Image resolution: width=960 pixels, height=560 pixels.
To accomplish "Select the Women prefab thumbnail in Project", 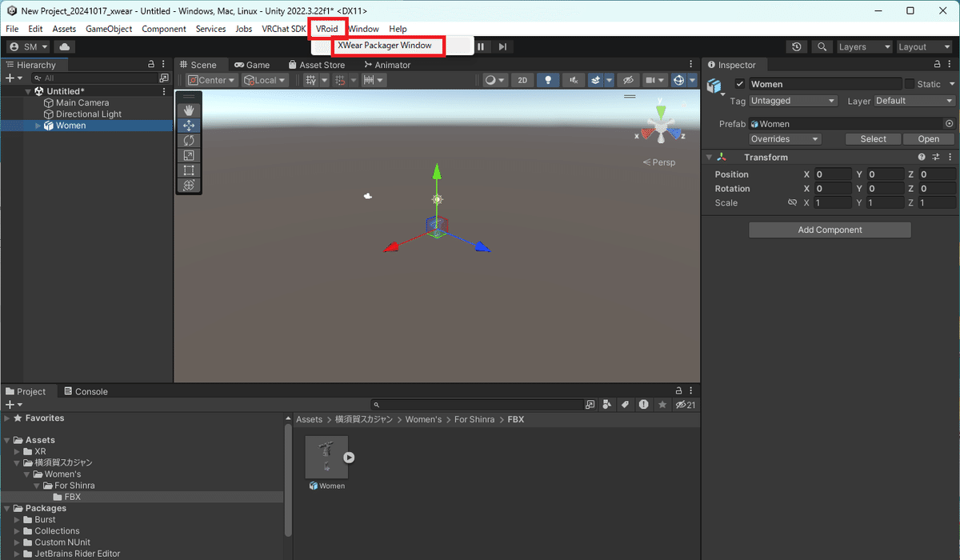I will tap(326, 458).
